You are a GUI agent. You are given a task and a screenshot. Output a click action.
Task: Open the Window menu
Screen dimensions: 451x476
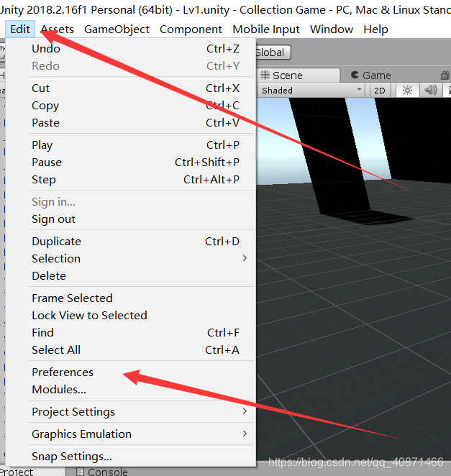[x=332, y=29]
